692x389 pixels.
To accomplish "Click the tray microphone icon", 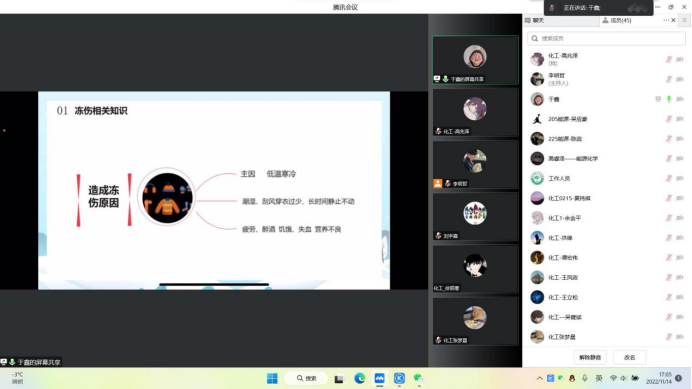I will (585, 378).
